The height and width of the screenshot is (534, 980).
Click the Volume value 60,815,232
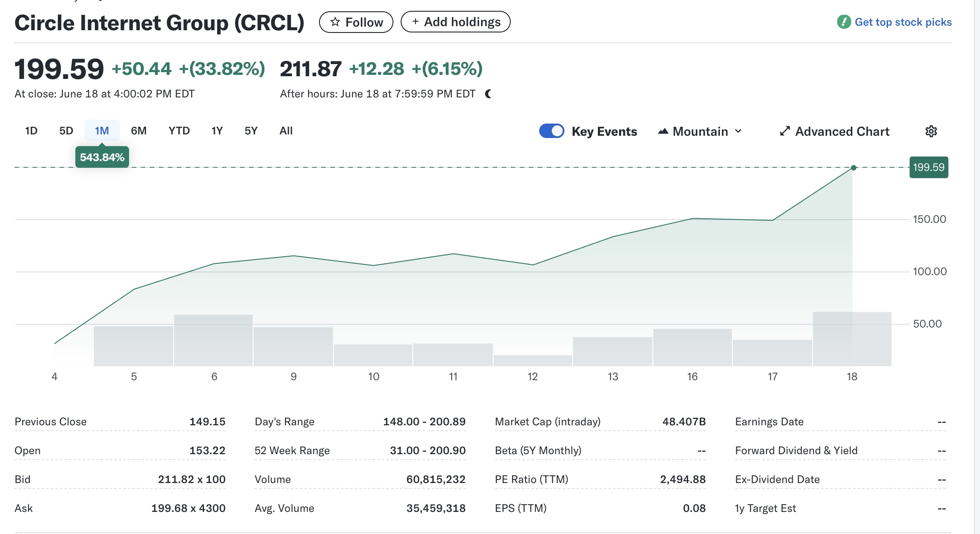tap(436, 479)
